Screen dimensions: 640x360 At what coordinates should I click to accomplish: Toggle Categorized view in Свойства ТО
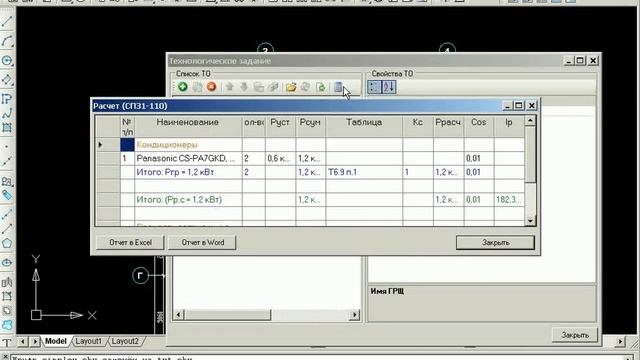(x=374, y=87)
